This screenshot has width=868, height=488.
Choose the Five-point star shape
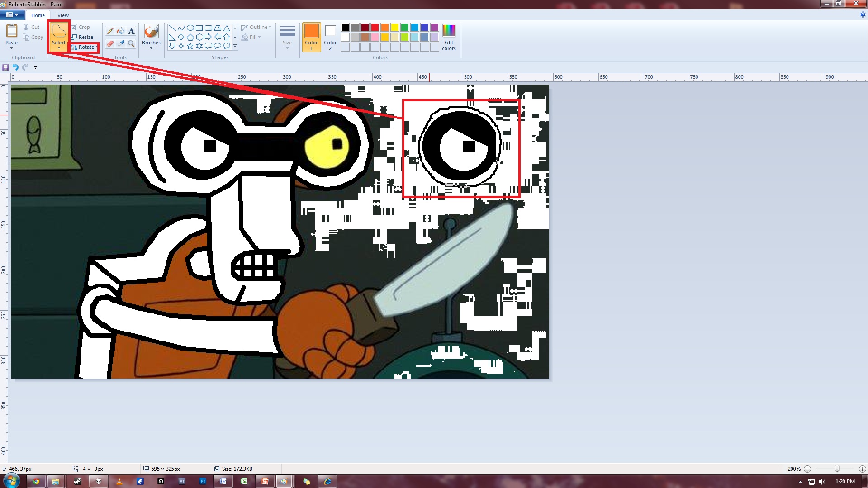[x=190, y=46]
